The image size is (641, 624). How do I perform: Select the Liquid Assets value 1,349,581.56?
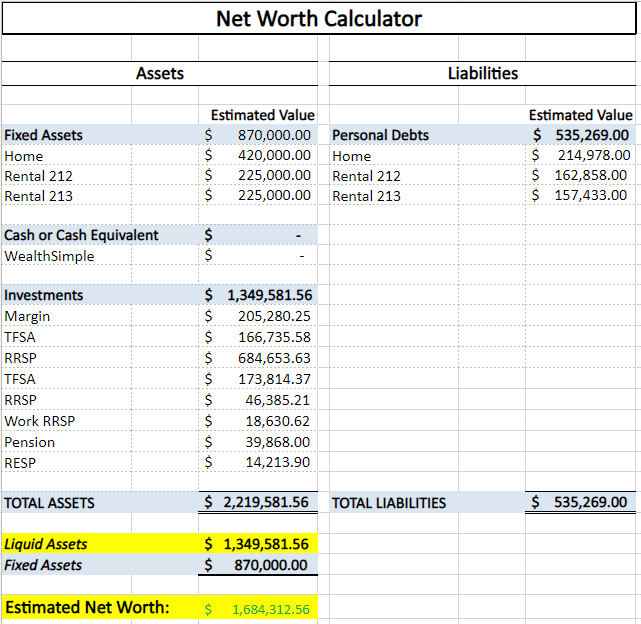257,544
